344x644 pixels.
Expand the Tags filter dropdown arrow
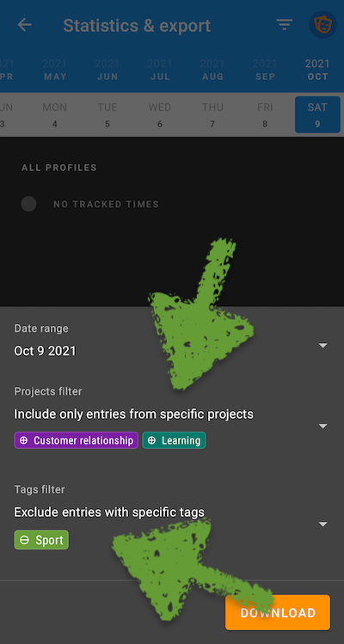point(323,524)
